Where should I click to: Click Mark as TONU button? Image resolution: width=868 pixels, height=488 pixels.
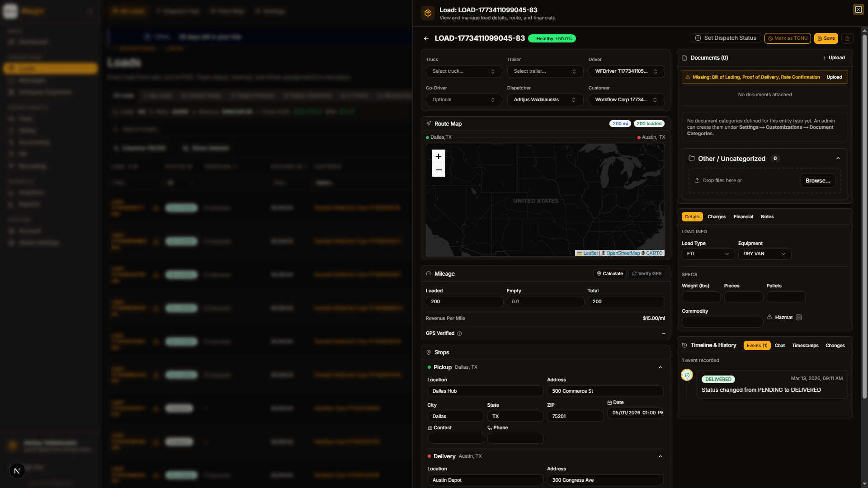click(788, 38)
